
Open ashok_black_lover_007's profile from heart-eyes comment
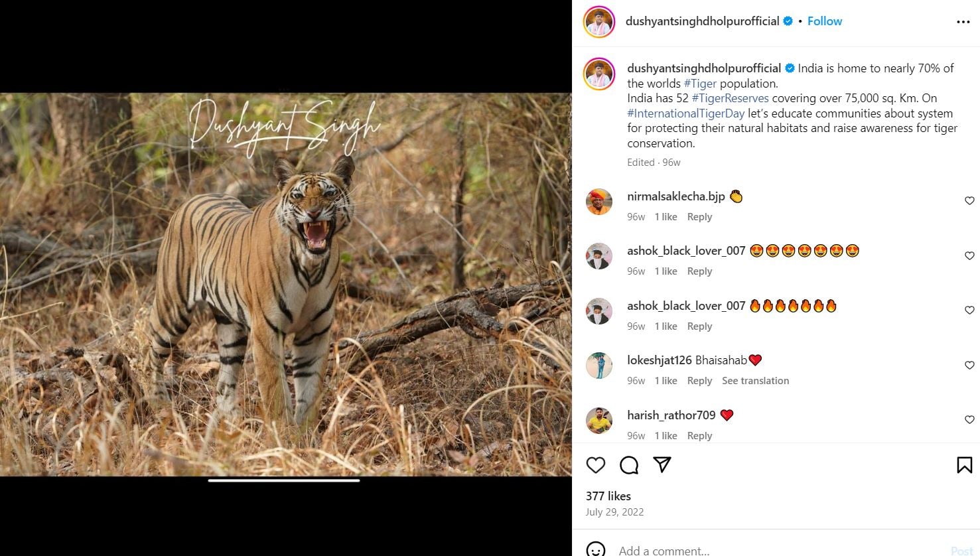(x=686, y=251)
